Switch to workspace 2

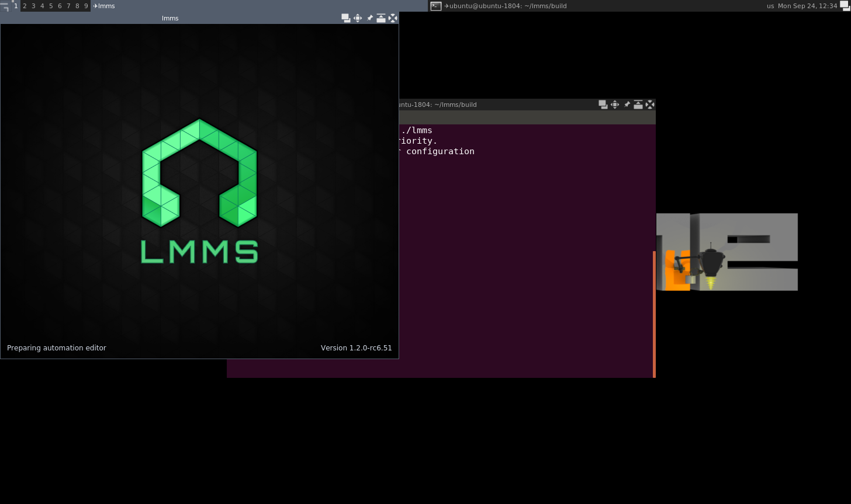tap(25, 6)
